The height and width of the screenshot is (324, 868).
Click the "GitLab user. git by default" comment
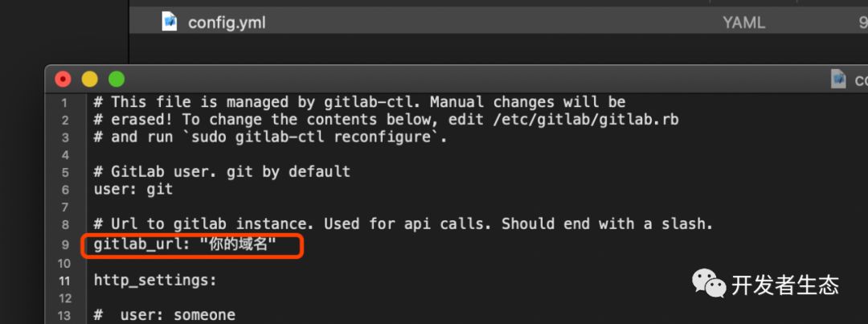[x=222, y=172]
